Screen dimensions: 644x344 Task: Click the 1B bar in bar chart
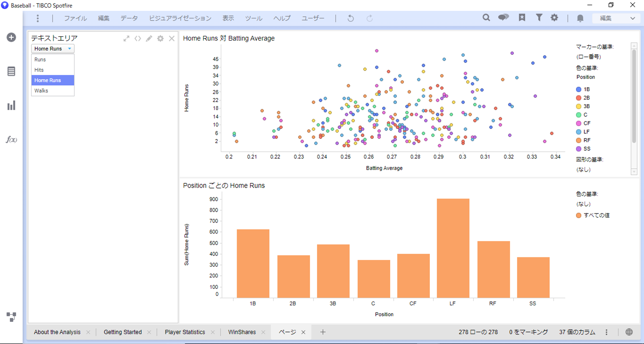(253, 263)
